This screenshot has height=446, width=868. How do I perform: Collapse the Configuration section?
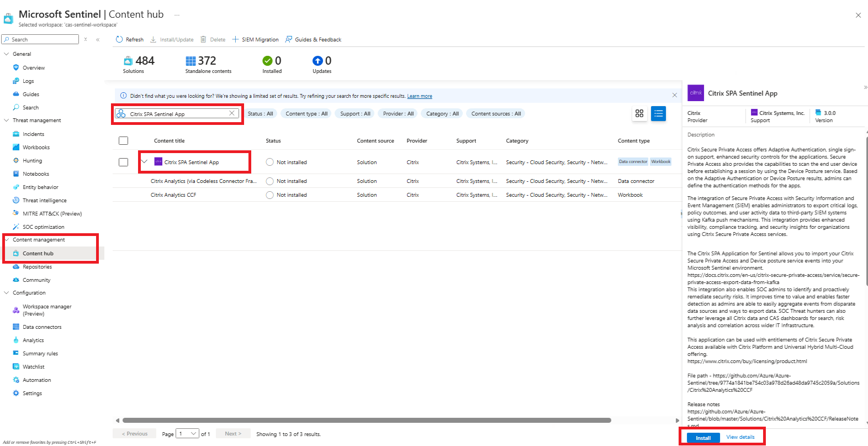(7, 293)
